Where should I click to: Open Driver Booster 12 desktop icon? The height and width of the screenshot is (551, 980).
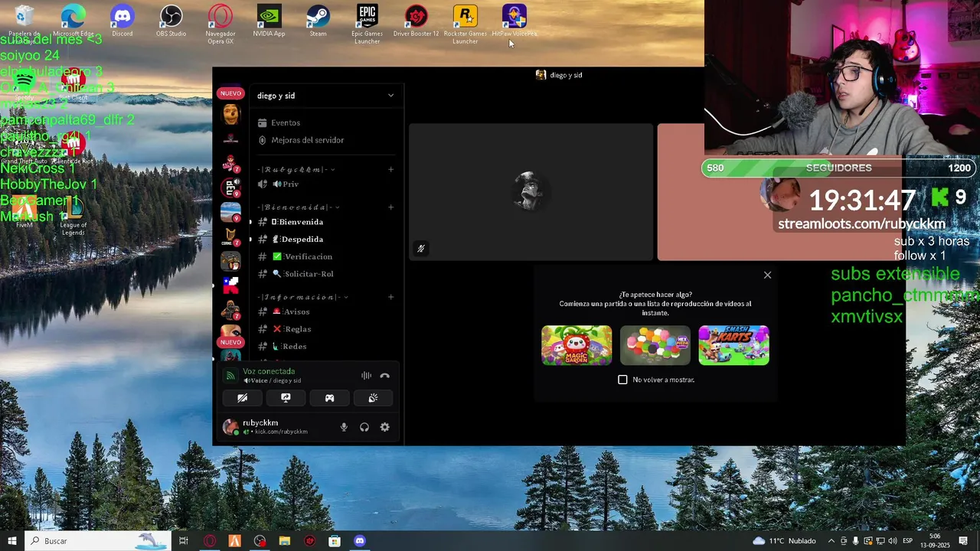(416, 21)
